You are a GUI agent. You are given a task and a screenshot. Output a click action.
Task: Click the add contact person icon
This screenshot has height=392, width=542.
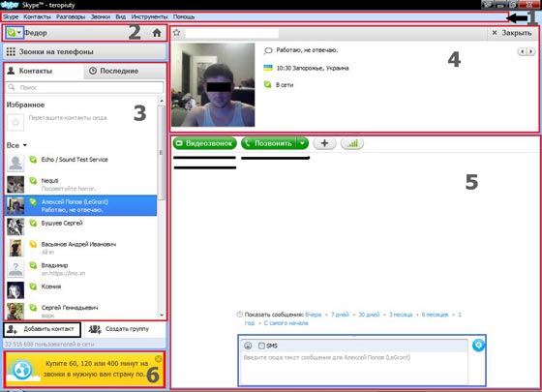tap(12, 329)
